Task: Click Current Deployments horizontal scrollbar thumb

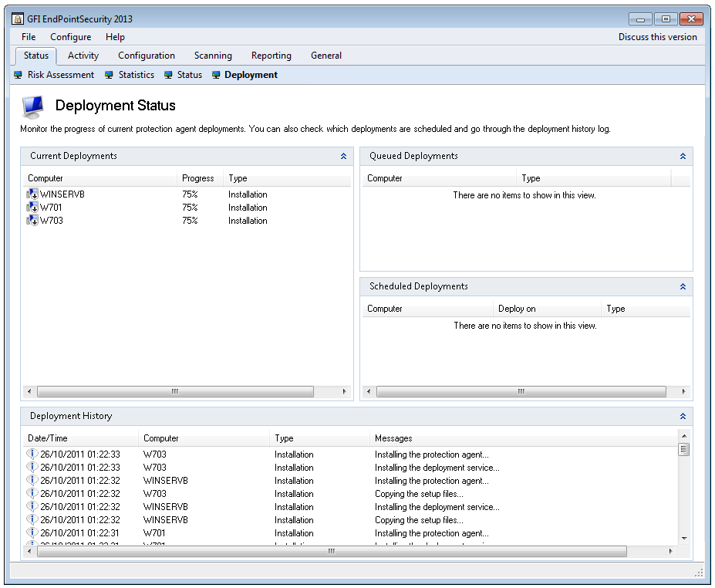Action: click(x=175, y=391)
